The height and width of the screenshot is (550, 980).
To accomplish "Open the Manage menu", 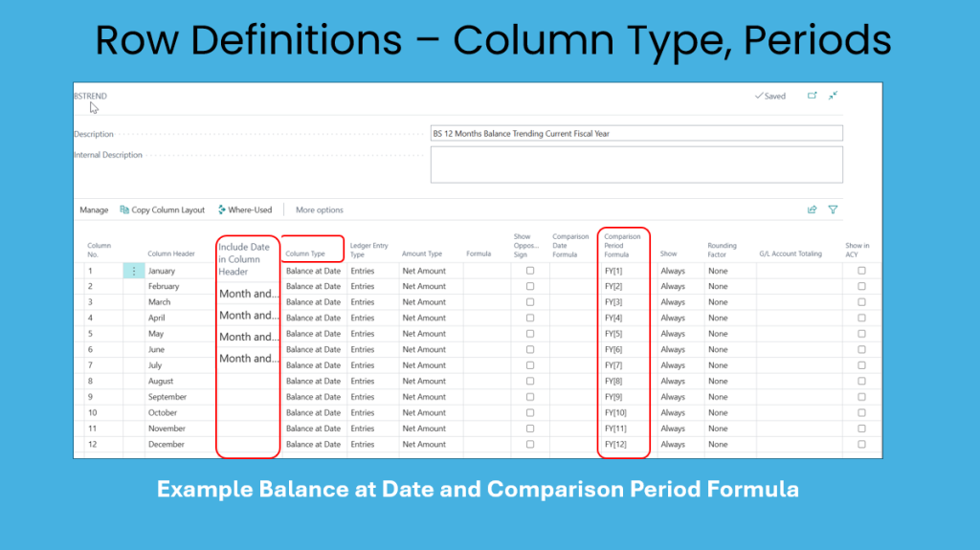I will click(x=94, y=209).
